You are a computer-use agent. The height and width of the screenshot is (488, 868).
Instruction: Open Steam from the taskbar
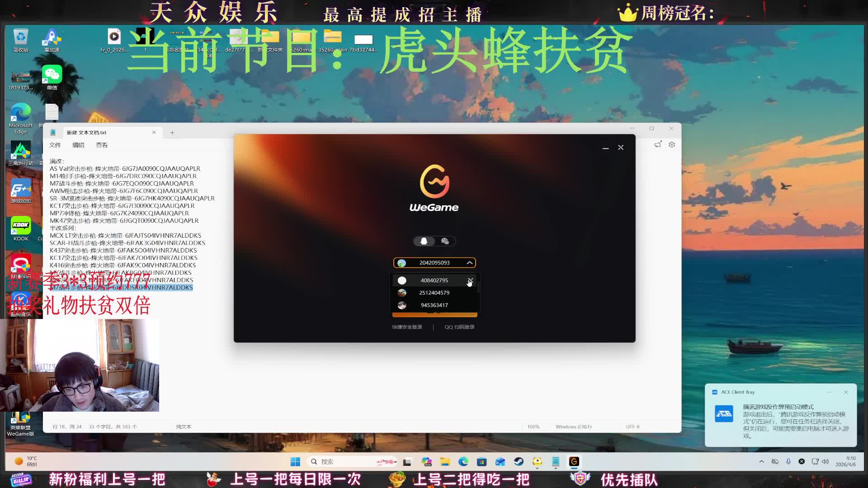click(519, 462)
